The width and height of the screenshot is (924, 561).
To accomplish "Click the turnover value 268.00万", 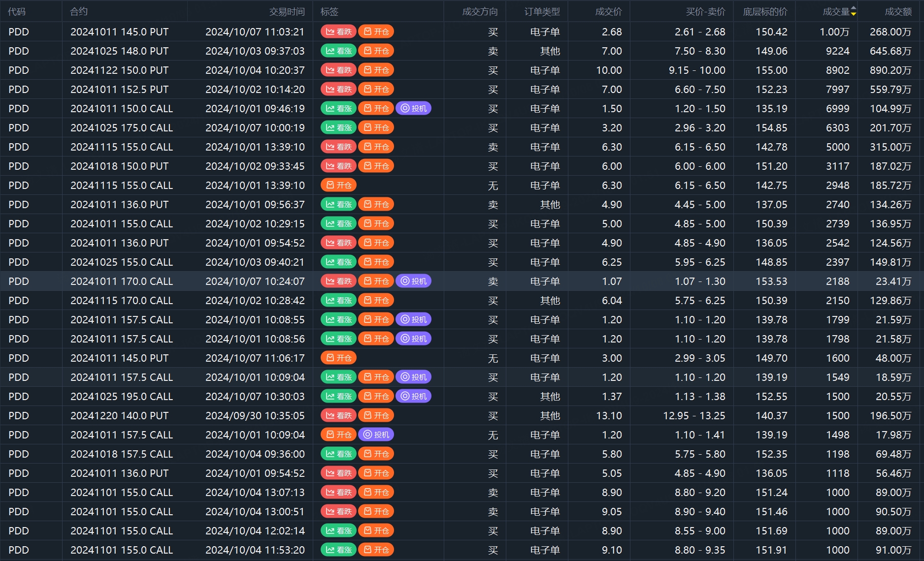I will [x=891, y=31].
